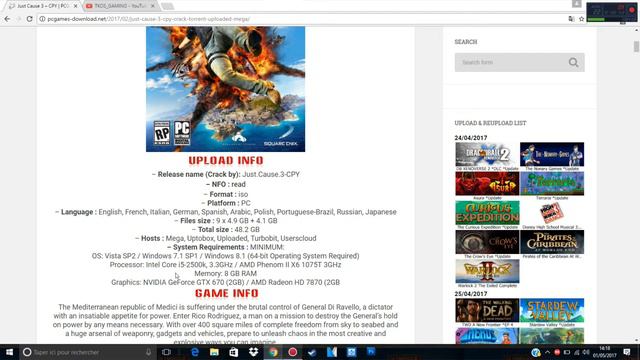Click the red record button in overlay widget
Image resolution: width=640 pixels, height=360 pixels.
coord(632,9)
